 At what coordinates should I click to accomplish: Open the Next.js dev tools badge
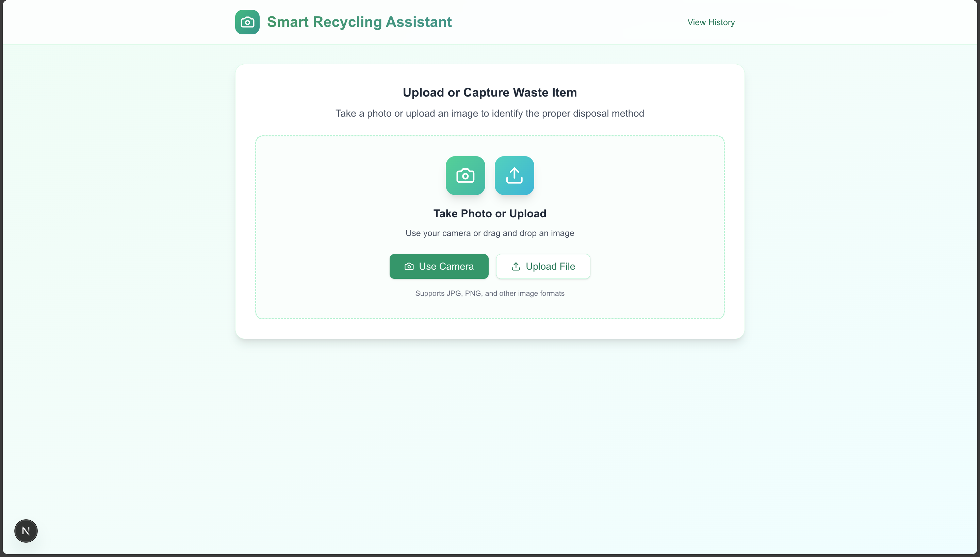click(x=26, y=531)
